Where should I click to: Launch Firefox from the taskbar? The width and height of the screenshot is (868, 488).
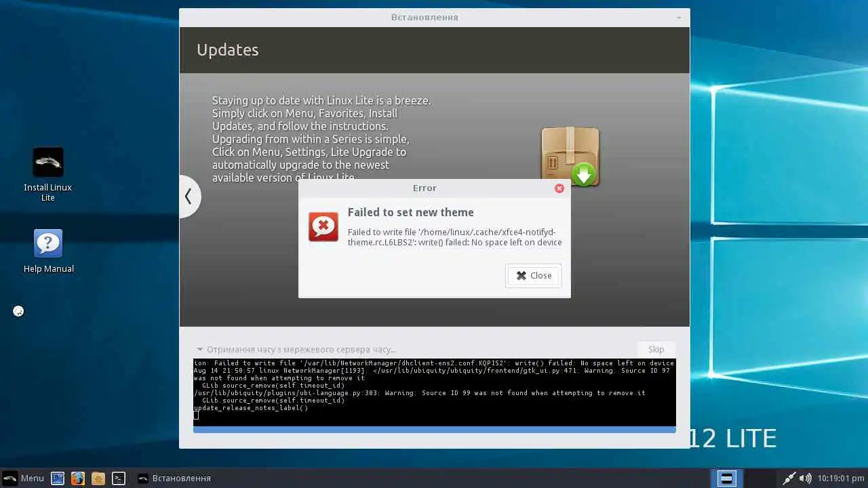point(78,478)
